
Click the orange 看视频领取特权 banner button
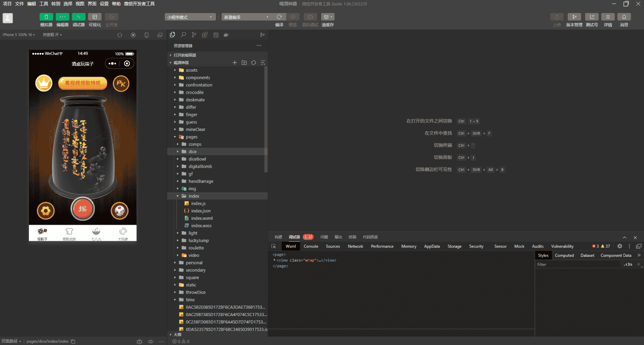pos(83,83)
